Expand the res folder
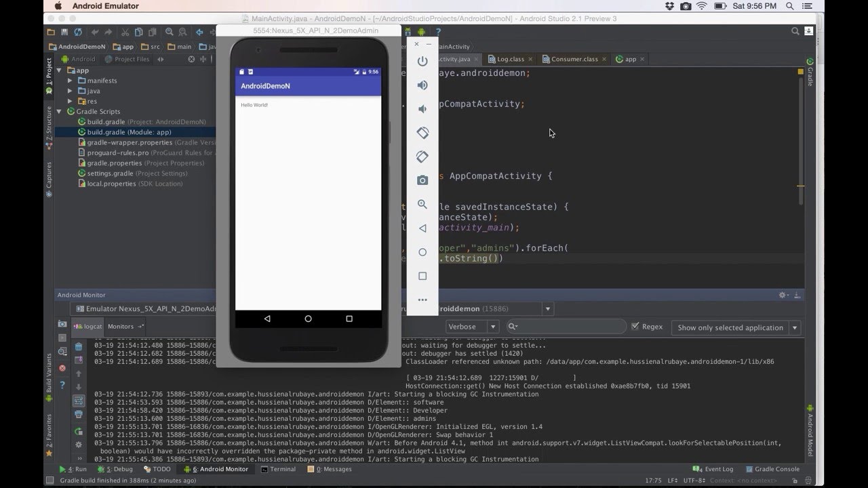Viewport: 868px width, 488px height. (71, 101)
